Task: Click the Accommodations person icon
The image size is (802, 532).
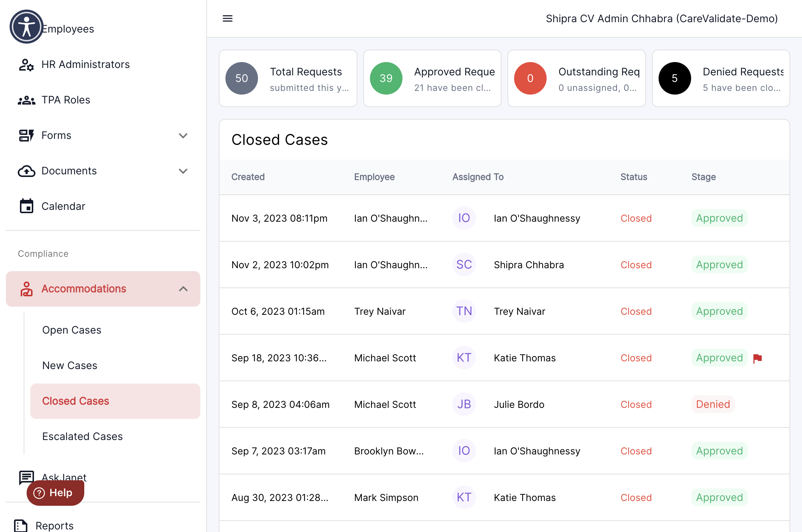Action: pyautogui.click(x=26, y=289)
